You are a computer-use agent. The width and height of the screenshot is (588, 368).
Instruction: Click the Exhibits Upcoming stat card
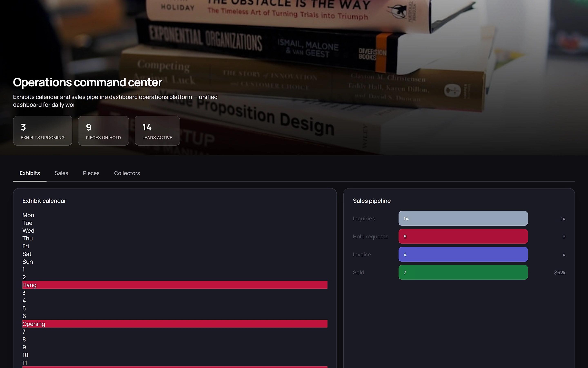point(42,131)
